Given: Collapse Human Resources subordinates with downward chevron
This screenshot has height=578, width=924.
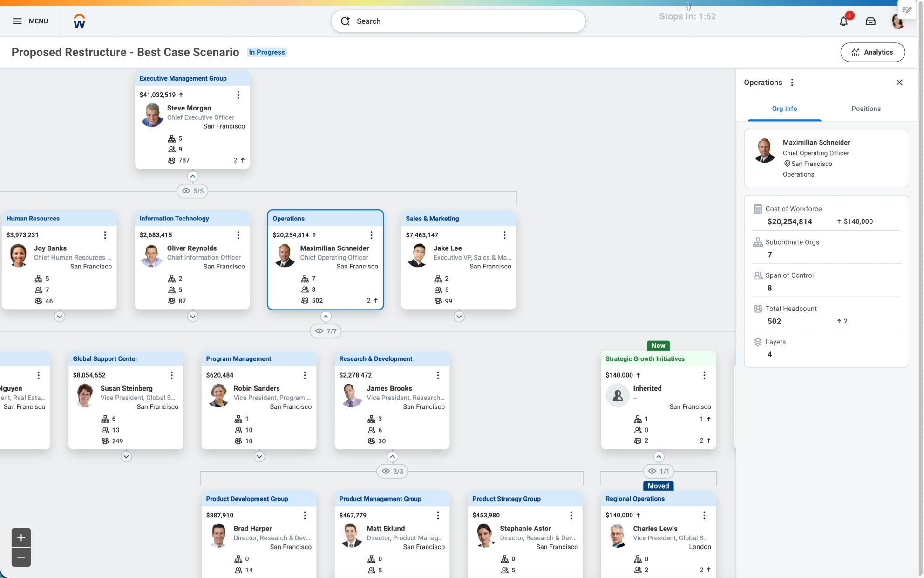Looking at the screenshot, I should click(59, 316).
